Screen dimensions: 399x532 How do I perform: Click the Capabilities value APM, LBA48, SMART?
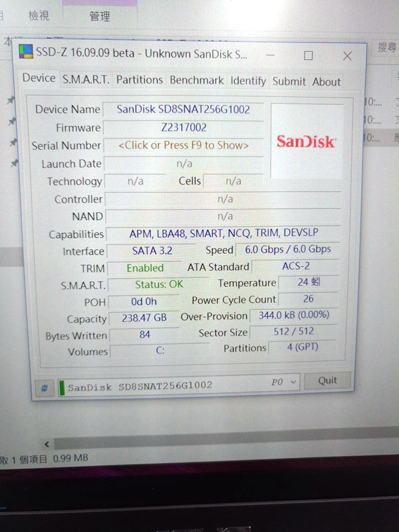223,233
